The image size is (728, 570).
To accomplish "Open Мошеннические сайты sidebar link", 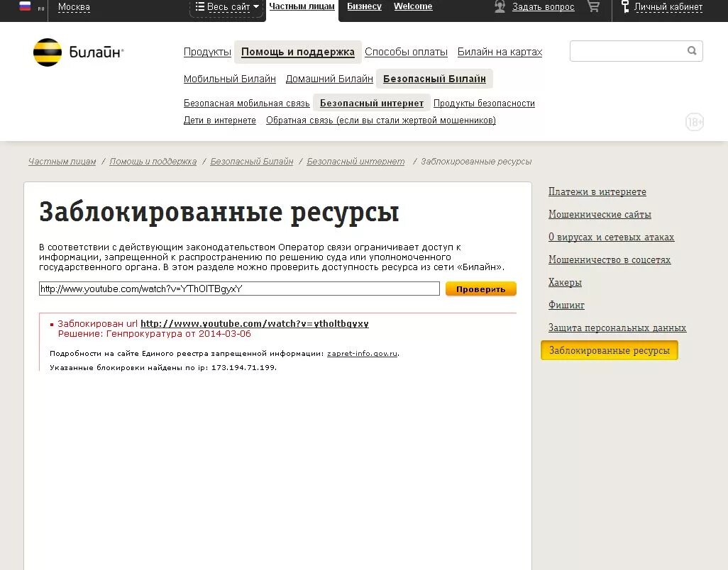I will click(x=600, y=214).
